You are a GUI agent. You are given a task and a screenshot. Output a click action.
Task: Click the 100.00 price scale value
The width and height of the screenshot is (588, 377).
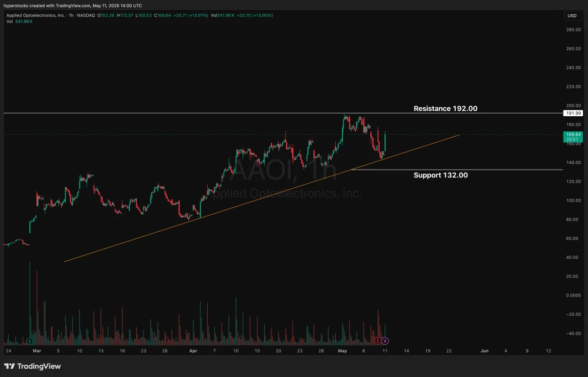[x=573, y=201]
